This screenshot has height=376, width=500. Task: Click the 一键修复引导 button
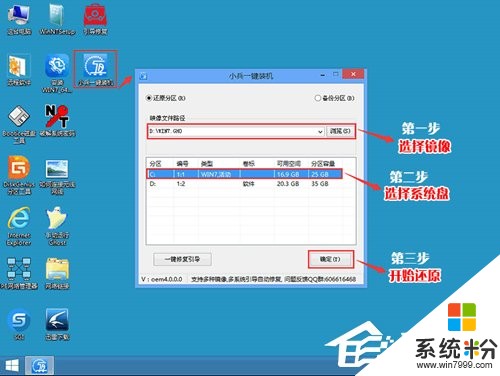182,259
